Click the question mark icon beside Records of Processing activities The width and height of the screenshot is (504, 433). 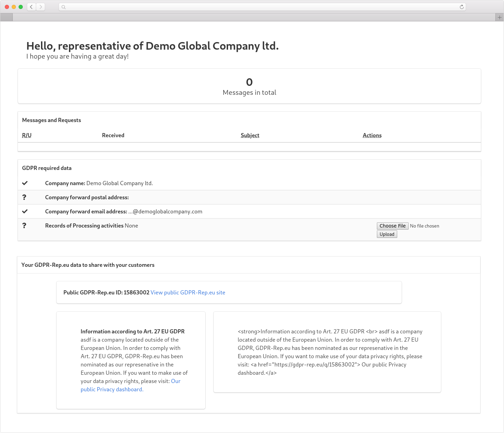(x=24, y=225)
